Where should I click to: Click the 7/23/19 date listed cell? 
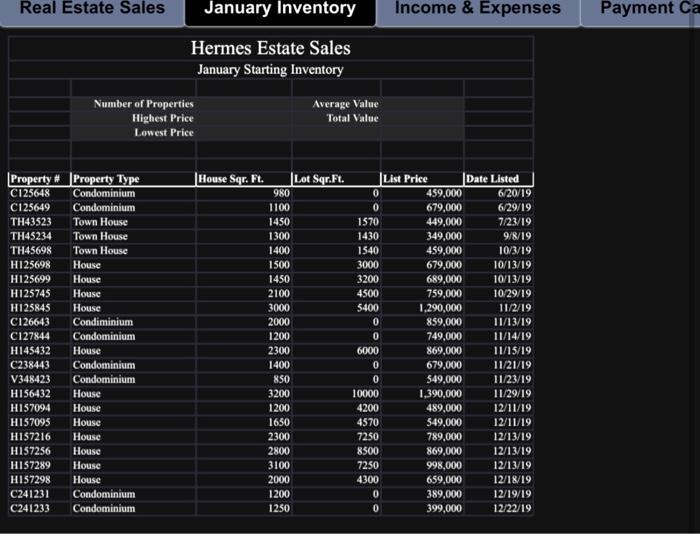point(499,222)
